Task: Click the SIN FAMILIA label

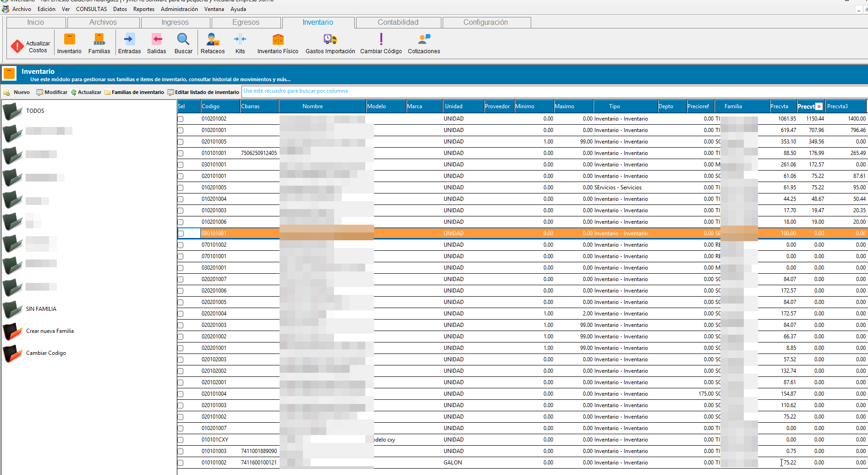Action: click(x=41, y=309)
